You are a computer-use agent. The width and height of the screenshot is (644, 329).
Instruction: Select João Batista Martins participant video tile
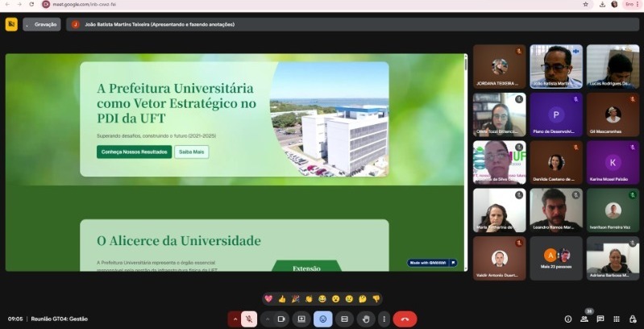coord(556,65)
